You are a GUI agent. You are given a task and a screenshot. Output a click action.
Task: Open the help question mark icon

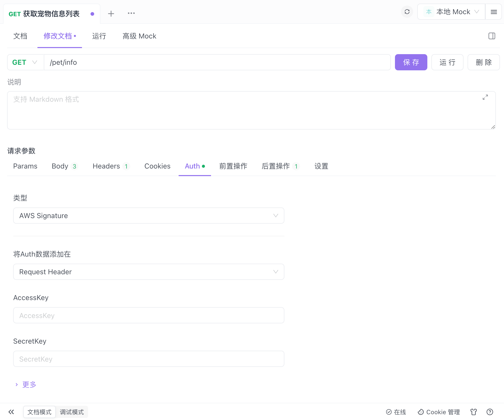(x=490, y=412)
